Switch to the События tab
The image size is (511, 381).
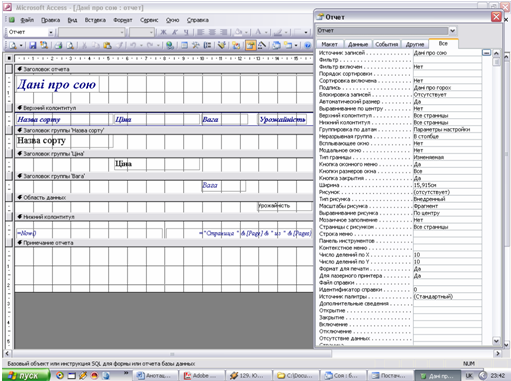tap(387, 44)
